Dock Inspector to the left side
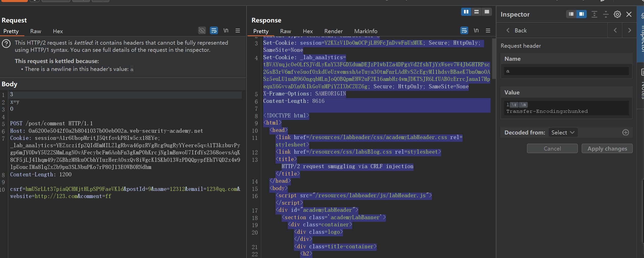This screenshot has height=258, width=644. click(x=571, y=14)
